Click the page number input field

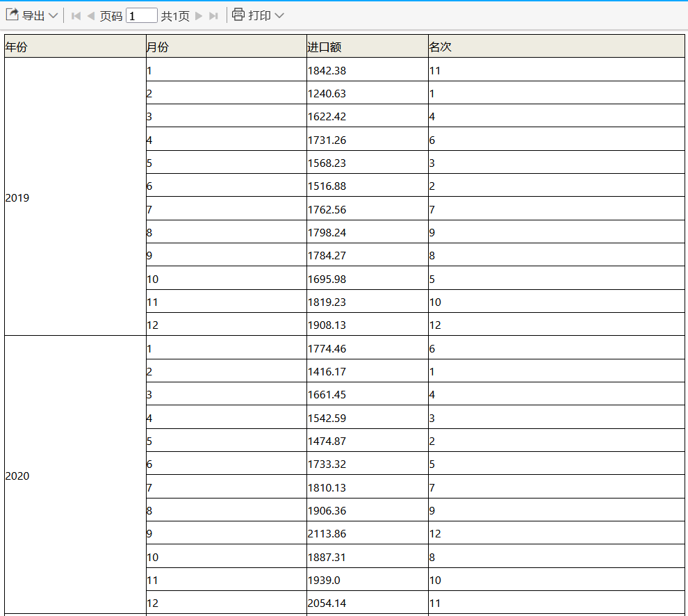[141, 16]
